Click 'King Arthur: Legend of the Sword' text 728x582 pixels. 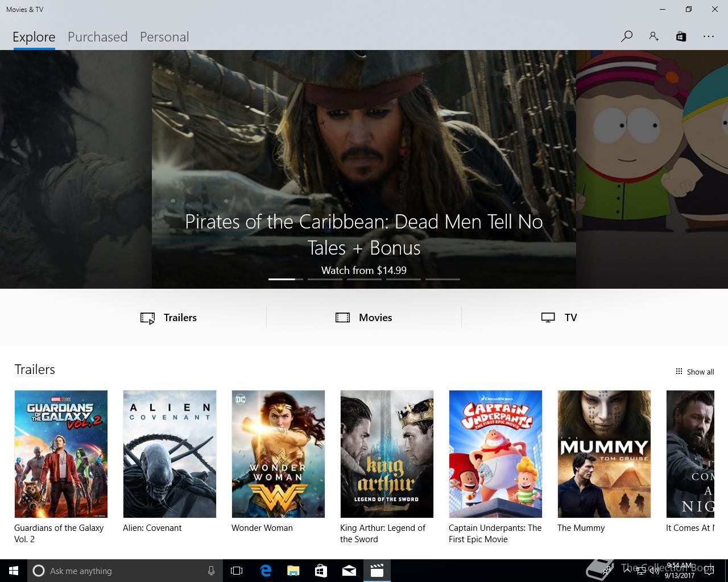(383, 534)
